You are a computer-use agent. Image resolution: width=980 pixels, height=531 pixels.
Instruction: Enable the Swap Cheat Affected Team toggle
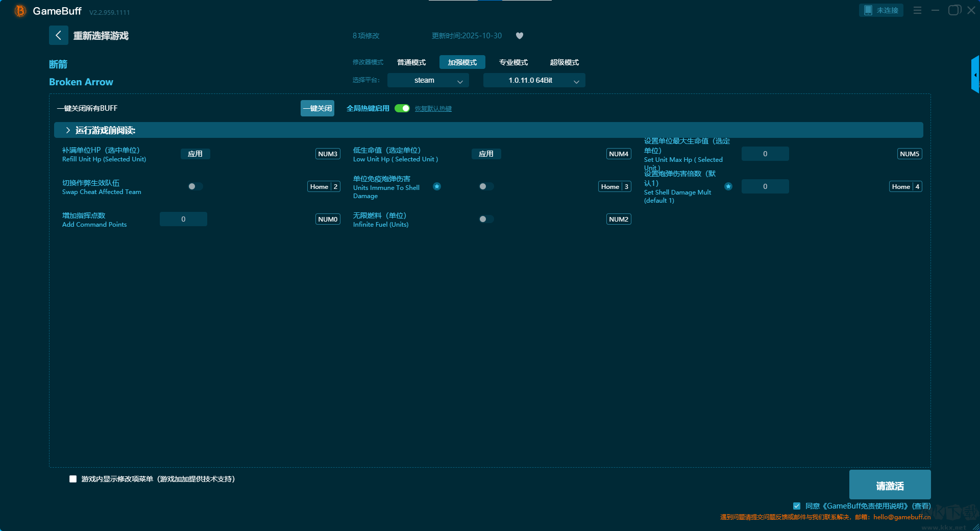(195, 186)
